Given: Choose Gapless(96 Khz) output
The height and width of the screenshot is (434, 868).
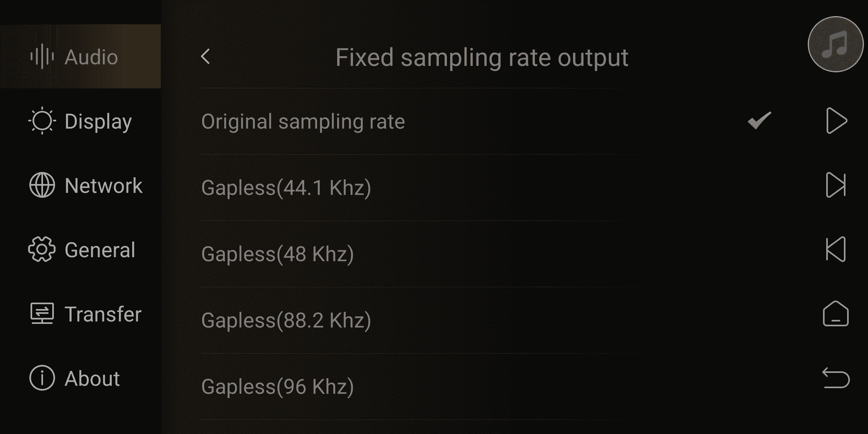Looking at the screenshot, I should click(x=423, y=387).
